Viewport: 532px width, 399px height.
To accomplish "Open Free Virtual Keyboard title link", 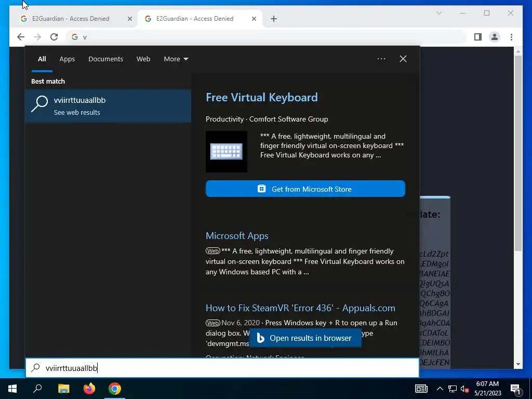I will [262, 97].
